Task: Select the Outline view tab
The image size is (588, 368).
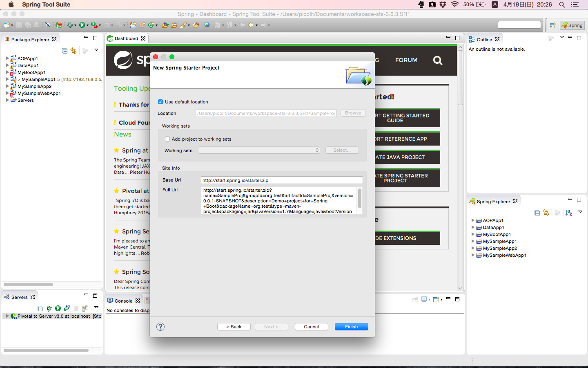Action: pyautogui.click(x=484, y=40)
